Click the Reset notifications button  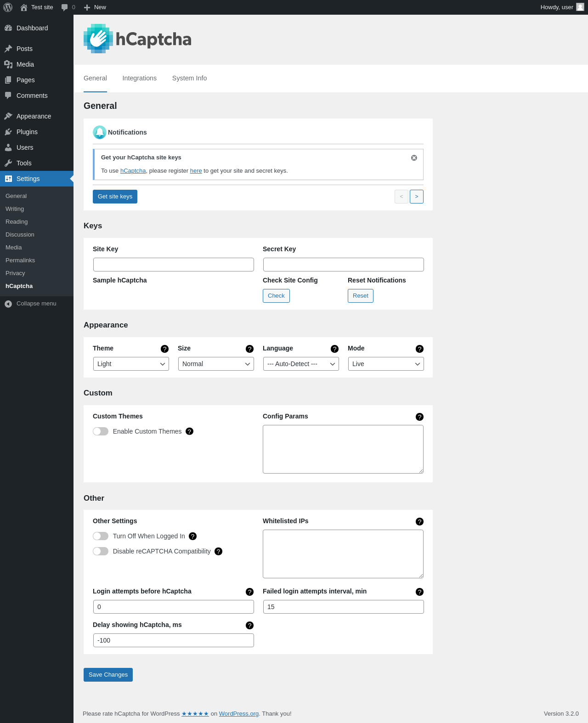tap(361, 296)
